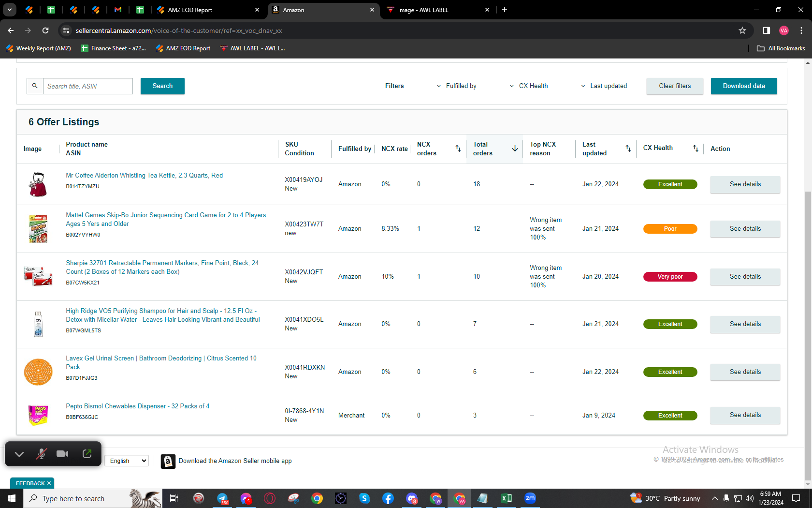Open the Opera browser on the taskbar

[270, 498]
